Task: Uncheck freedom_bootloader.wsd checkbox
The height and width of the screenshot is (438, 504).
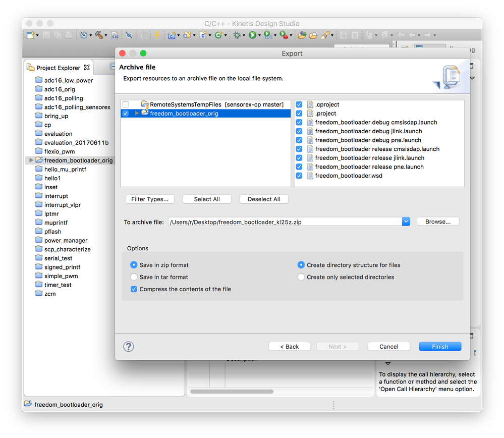Action: pos(299,176)
